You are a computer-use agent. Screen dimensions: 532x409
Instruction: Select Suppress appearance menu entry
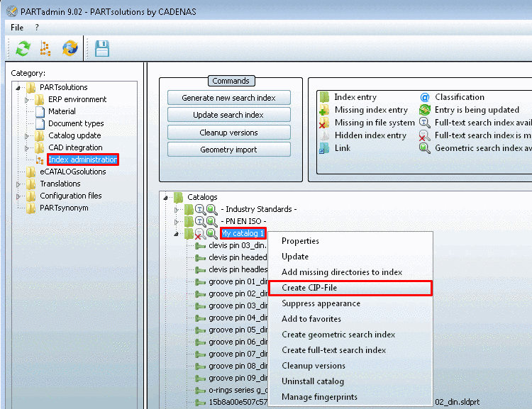pyautogui.click(x=350, y=303)
